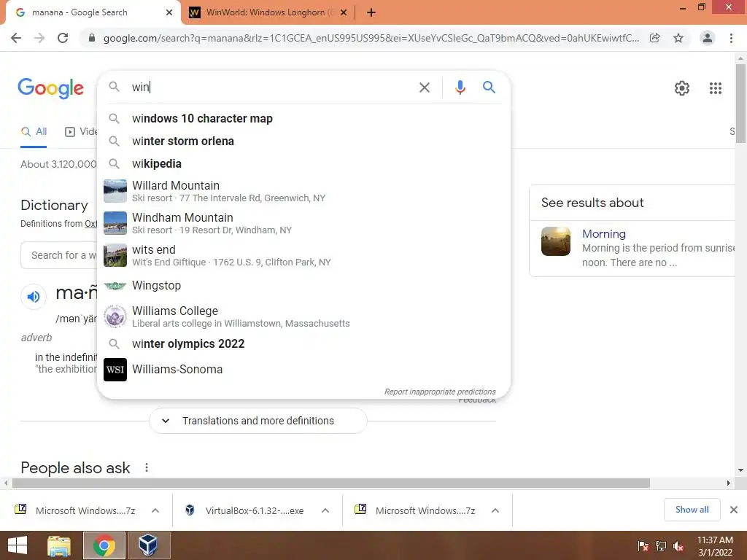Open Google settings gear icon
The width and height of the screenshot is (747, 560).
coord(682,88)
